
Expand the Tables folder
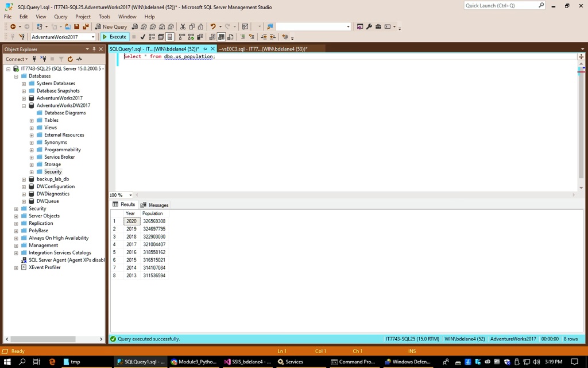32,121
